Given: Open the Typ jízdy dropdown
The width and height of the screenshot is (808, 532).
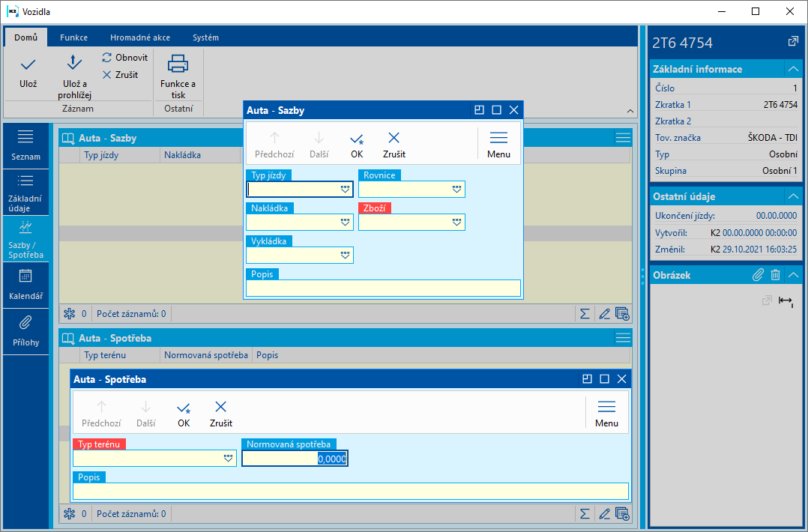Looking at the screenshot, I should click(x=345, y=190).
